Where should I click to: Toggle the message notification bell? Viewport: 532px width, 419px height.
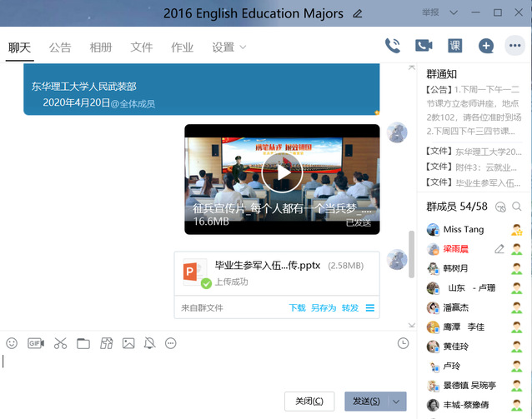pyautogui.click(x=149, y=343)
